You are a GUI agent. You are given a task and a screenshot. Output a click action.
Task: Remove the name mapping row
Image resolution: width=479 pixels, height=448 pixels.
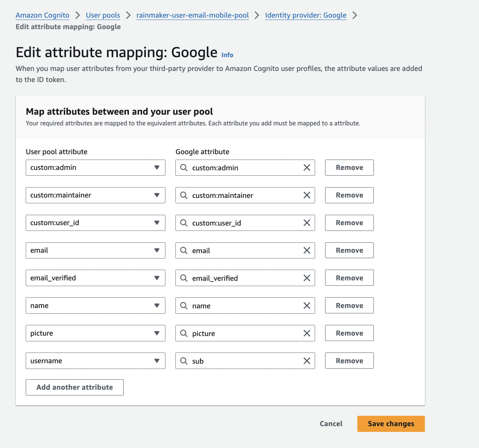(x=349, y=306)
